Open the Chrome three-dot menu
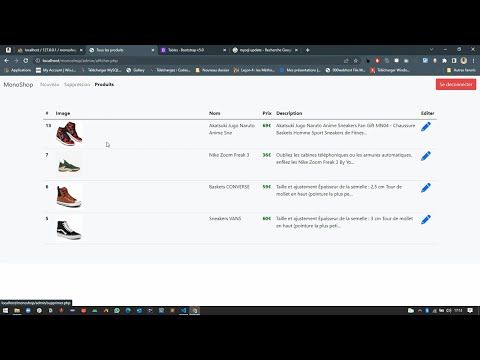Viewport: 480px width, 360px height. (473, 61)
